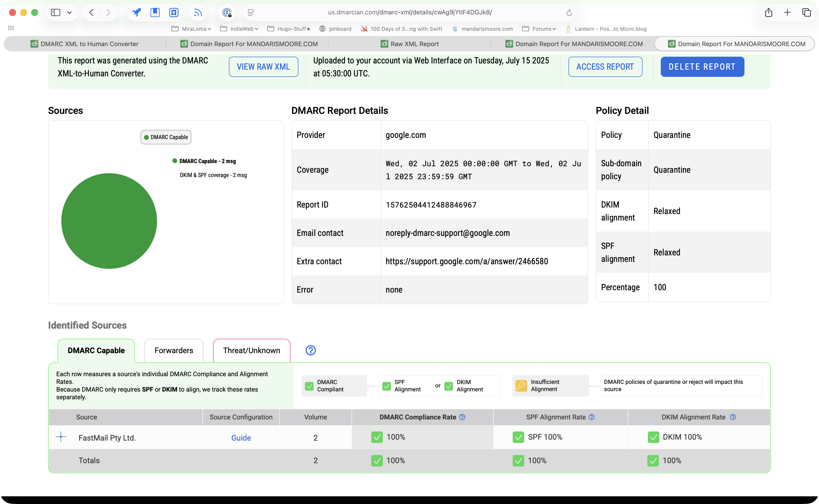Open the Share menu
This screenshot has height=504, width=819.
pos(769,12)
